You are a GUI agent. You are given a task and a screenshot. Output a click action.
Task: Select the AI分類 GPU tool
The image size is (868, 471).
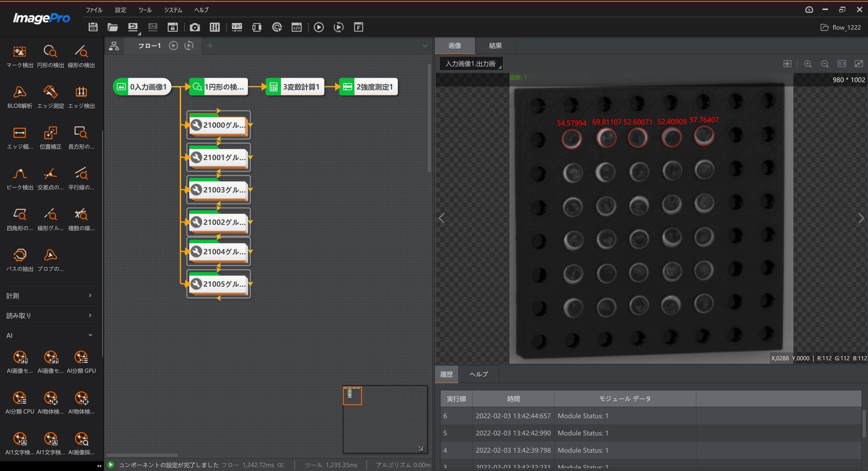pos(81,362)
